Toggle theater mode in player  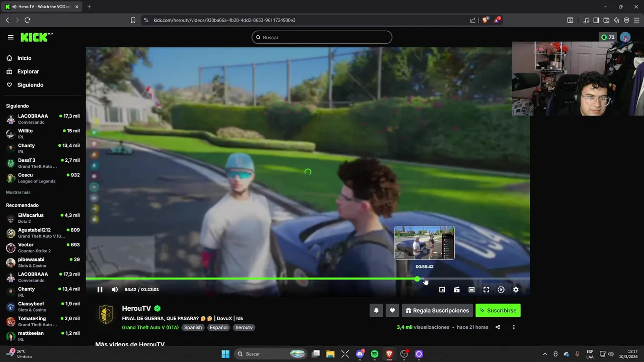(x=471, y=290)
